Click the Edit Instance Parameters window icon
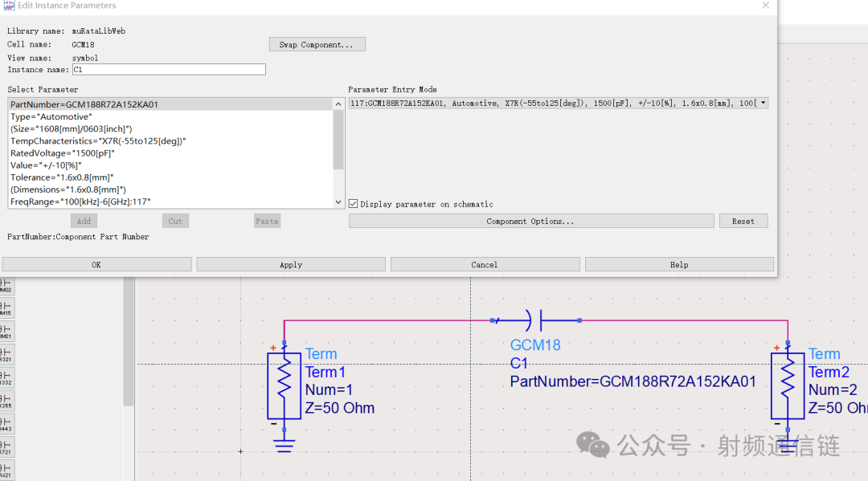868x481 pixels. pos(9,5)
